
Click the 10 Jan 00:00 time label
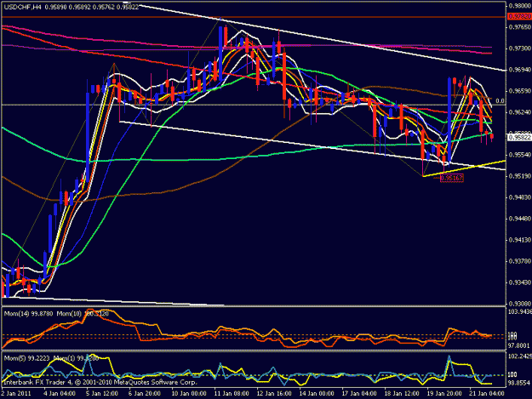coord(188,394)
